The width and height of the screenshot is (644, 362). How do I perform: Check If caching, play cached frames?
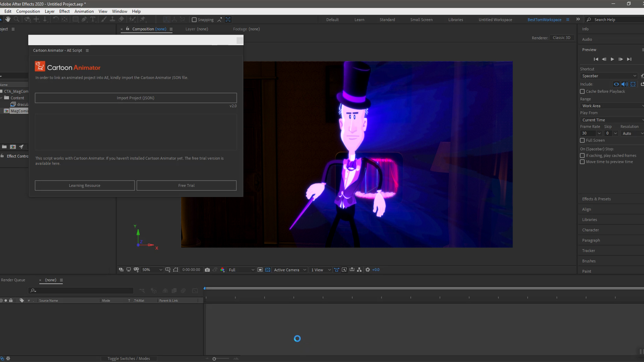(582, 156)
